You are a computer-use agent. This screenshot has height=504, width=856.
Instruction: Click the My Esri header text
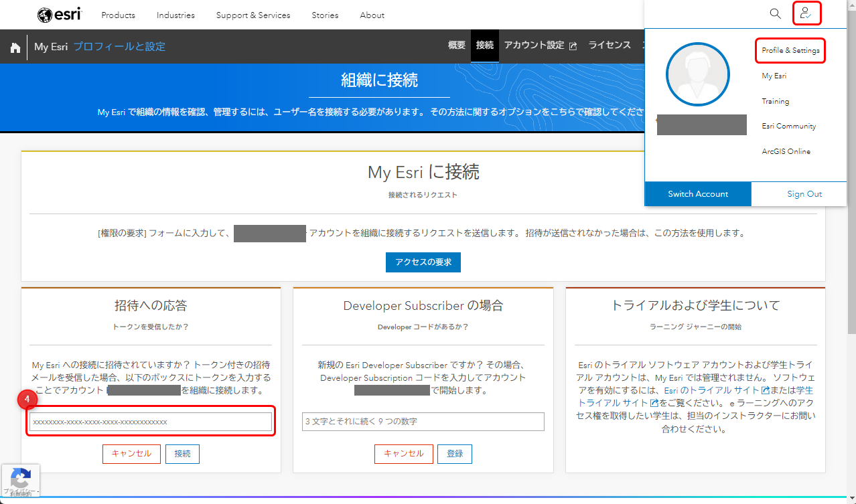[51, 47]
